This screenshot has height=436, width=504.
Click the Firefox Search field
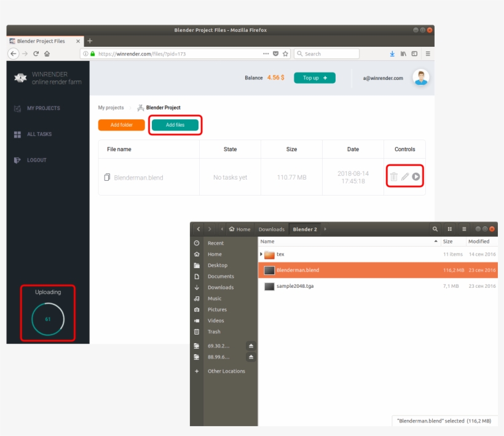coord(326,54)
